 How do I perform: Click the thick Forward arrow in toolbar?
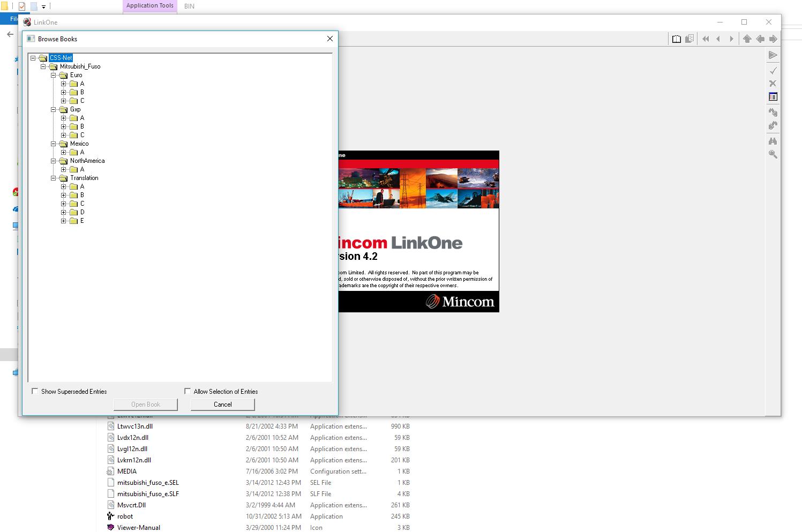click(773, 39)
